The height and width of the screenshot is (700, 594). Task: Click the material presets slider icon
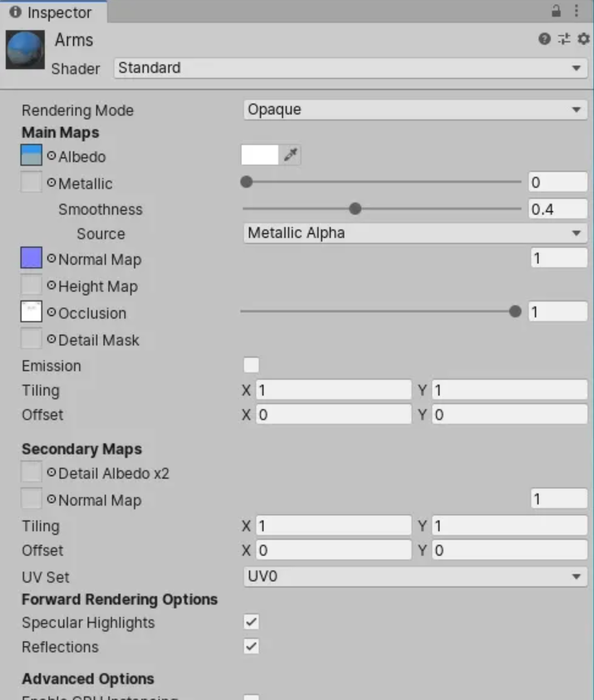pyautogui.click(x=564, y=39)
